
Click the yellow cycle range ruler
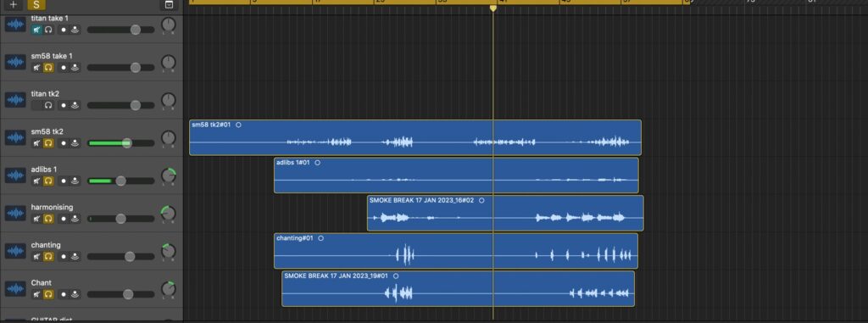point(437,2)
